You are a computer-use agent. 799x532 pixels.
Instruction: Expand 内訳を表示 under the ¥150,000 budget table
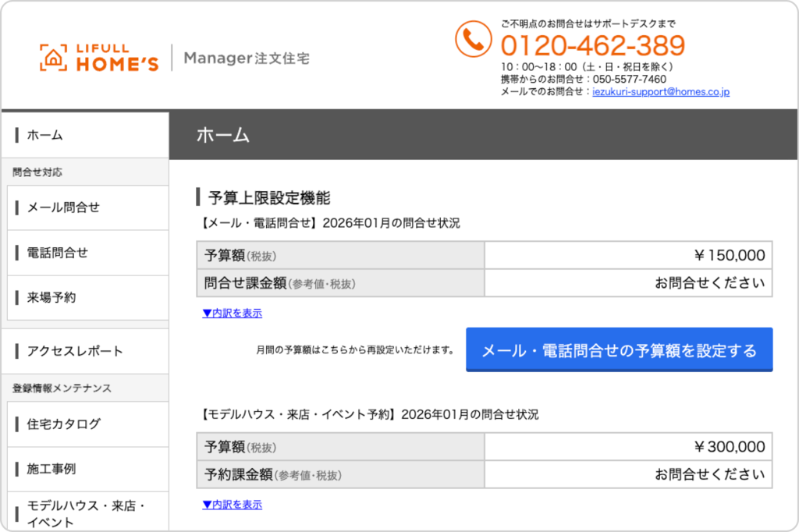pos(232,314)
